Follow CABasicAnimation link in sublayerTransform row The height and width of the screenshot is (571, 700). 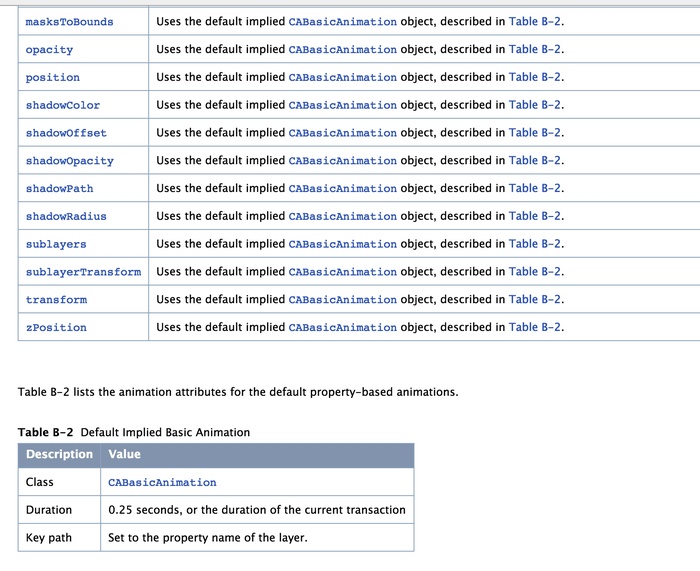342,271
